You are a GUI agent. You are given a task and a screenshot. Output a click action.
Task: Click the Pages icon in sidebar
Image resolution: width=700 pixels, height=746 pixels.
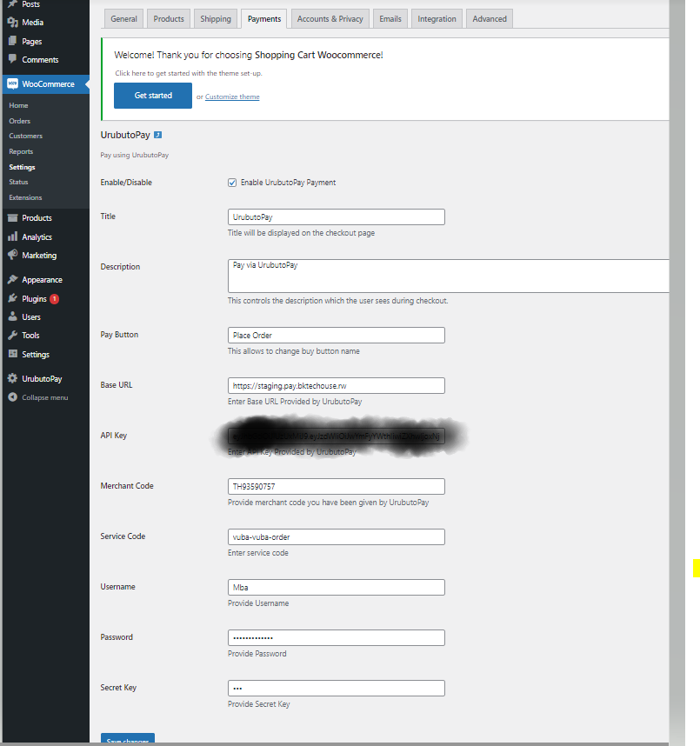(13, 41)
